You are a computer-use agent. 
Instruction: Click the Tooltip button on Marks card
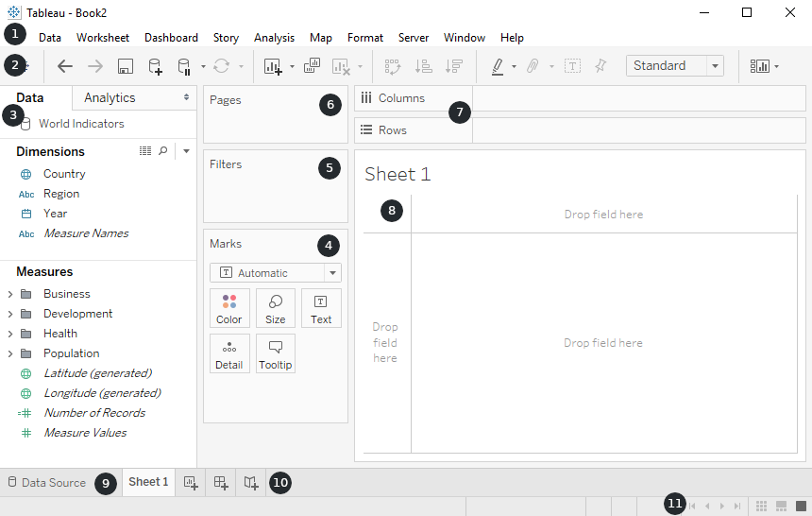(275, 353)
